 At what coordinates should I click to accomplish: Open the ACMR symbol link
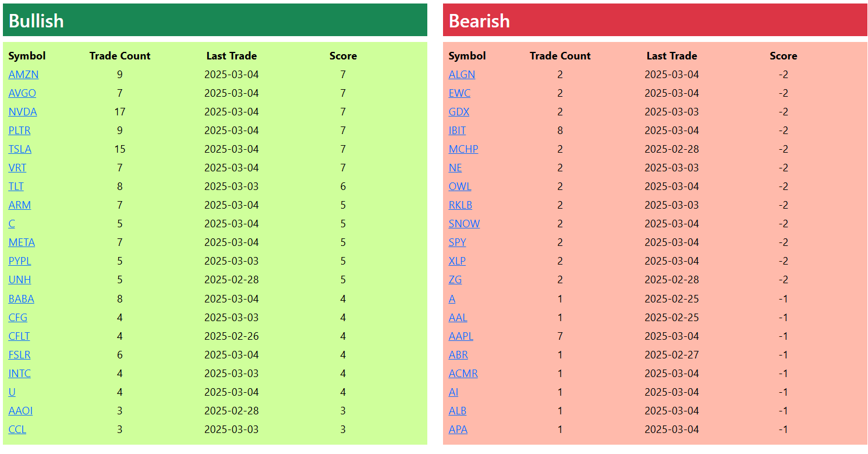(463, 374)
